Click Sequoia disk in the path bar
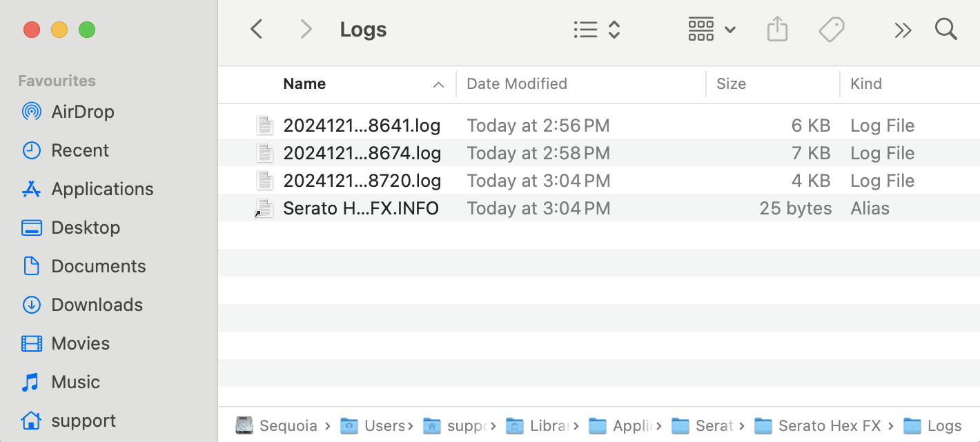The height and width of the screenshot is (442, 980). [276, 425]
